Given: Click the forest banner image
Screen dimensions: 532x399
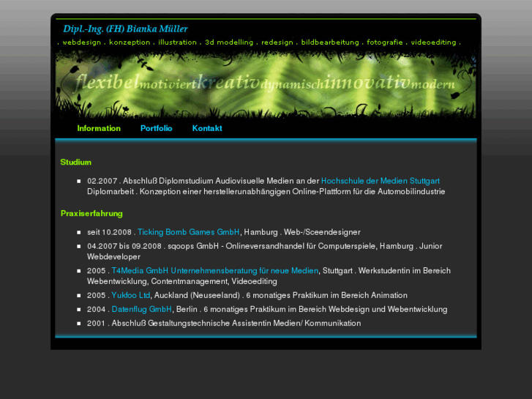Looking at the screenshot, I should [x=266, y=85].
